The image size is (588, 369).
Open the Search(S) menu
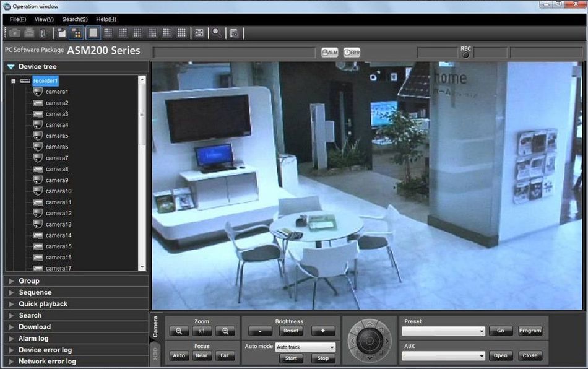[x=74, y=19]
